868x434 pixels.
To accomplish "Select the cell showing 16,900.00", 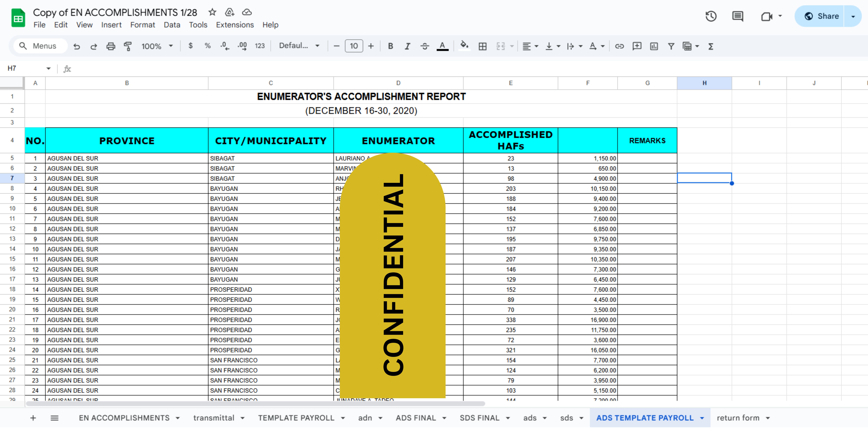I will (588, 320).
